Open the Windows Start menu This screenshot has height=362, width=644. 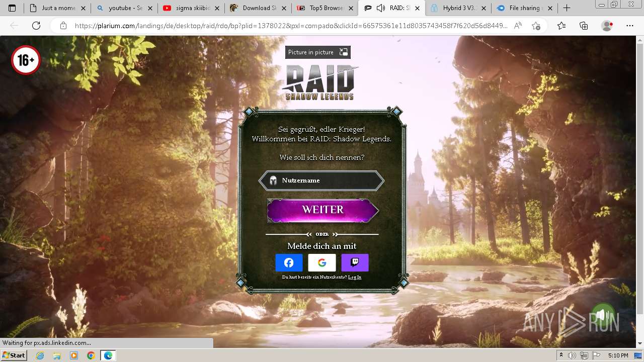14,355
